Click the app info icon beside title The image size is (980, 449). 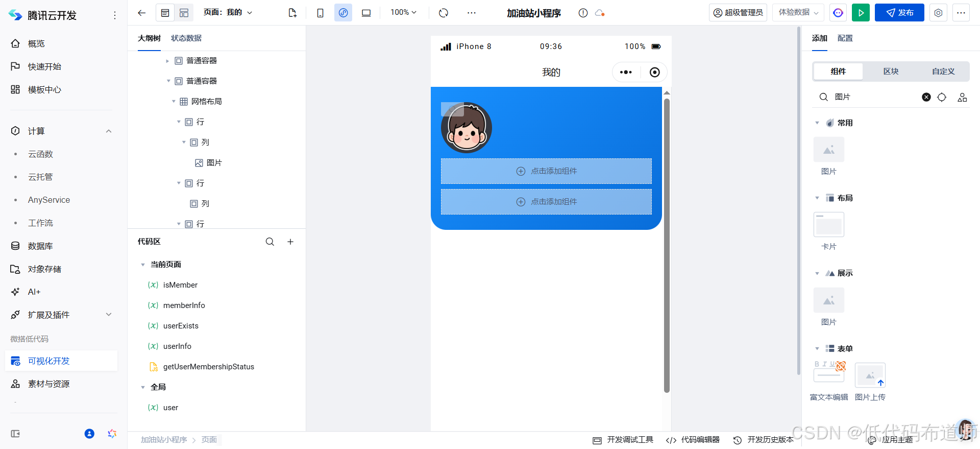point(583,13)
